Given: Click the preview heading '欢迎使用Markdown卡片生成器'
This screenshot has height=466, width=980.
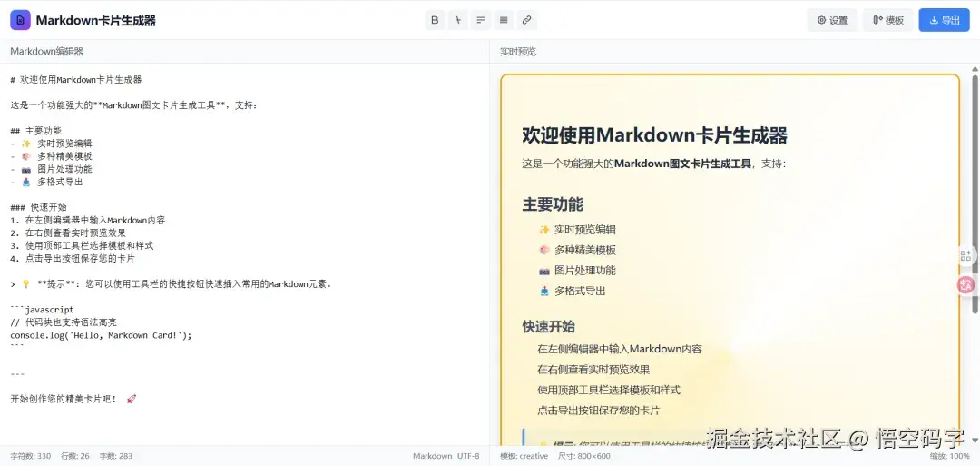Looking at the screenshot, I should click(x=654, y=135).
